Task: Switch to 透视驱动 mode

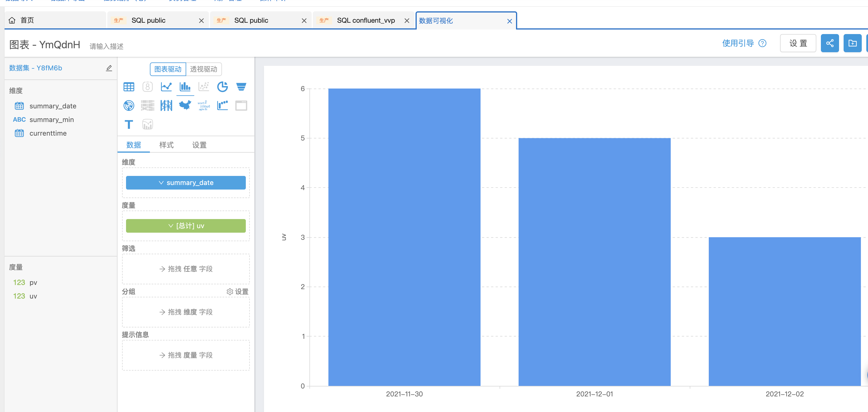Action: pyautogui.click(x=204, y=69)
